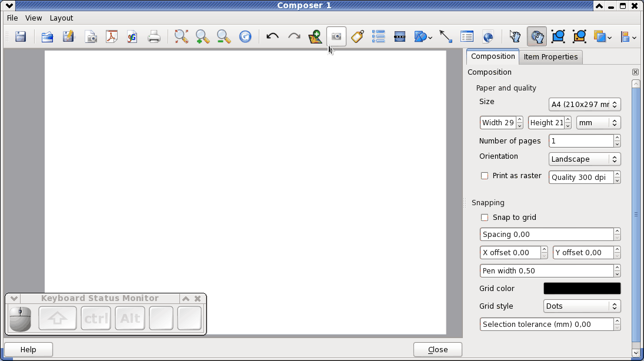
Task: Click mouse icon in Keyboard Status Monitor
Action: pos(20,319)
